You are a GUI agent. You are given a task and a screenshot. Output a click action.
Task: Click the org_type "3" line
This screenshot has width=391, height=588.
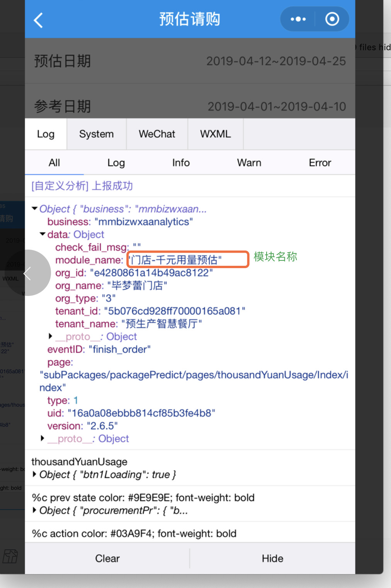(85, 298)
